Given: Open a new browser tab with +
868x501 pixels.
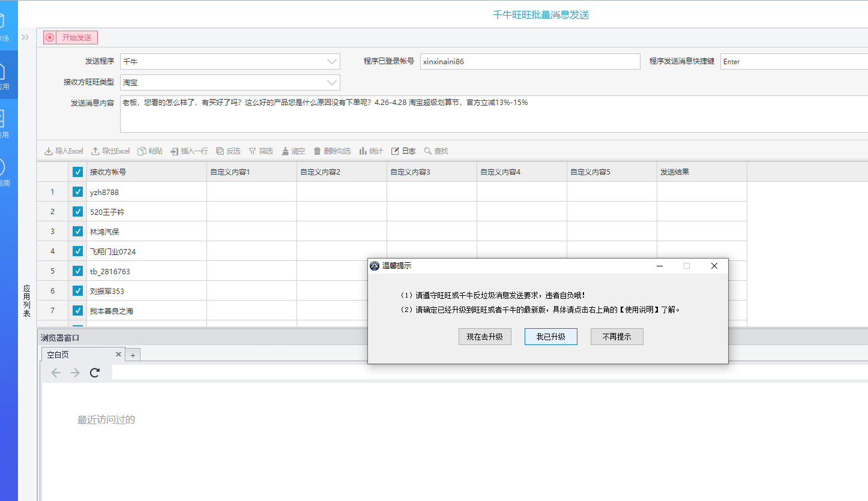Looking at the screenshot, I should point(133,355).
